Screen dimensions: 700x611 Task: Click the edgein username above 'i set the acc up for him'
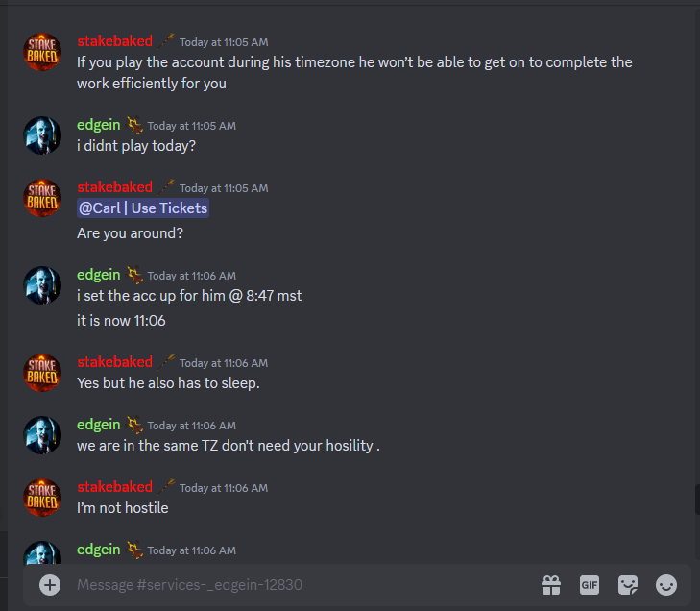tap(98, 274)
